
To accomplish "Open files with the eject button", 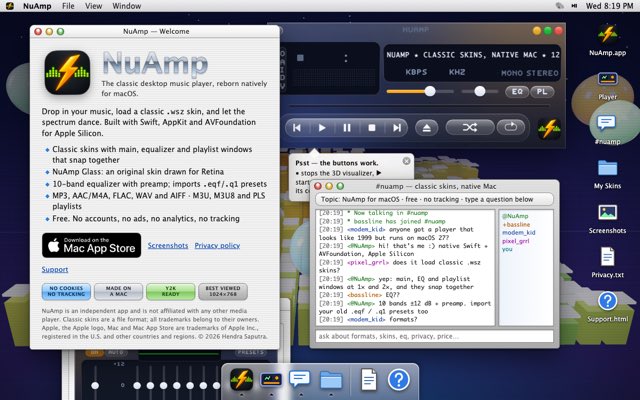I will (x=427, y=128).
